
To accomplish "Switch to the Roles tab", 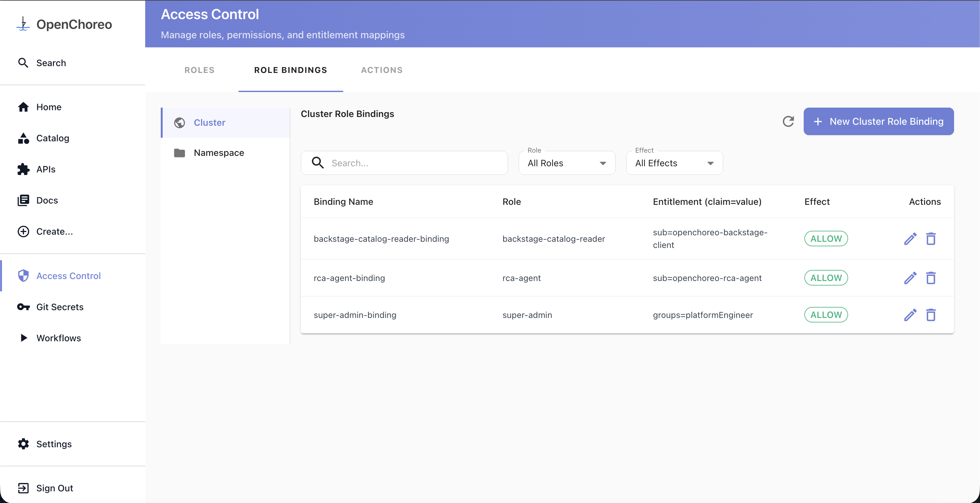I will pyautogui.click(x=199, y=70).
